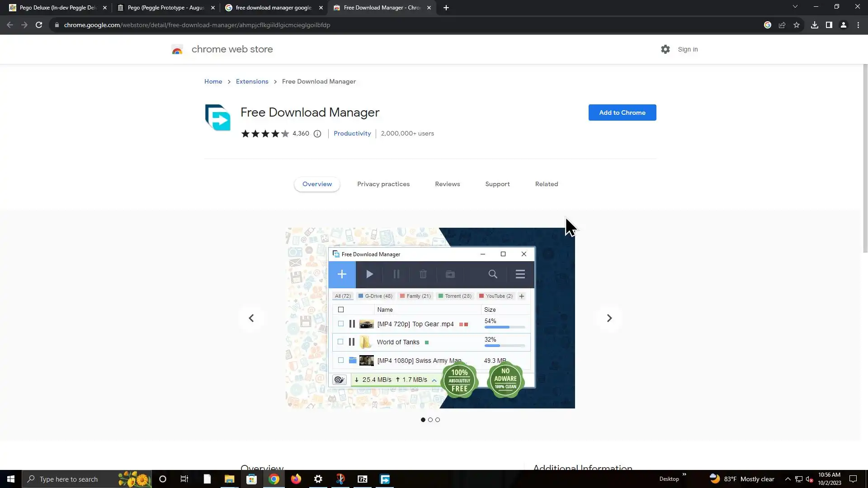The height and width of the screenshot is (488, 868).
Task: Open 7-Zip from the taskbar
Action: pyautogui.click(x=363, y=479)
